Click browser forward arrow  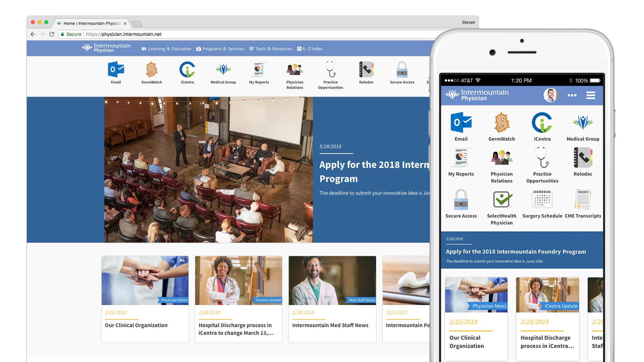tap(42, 34)
